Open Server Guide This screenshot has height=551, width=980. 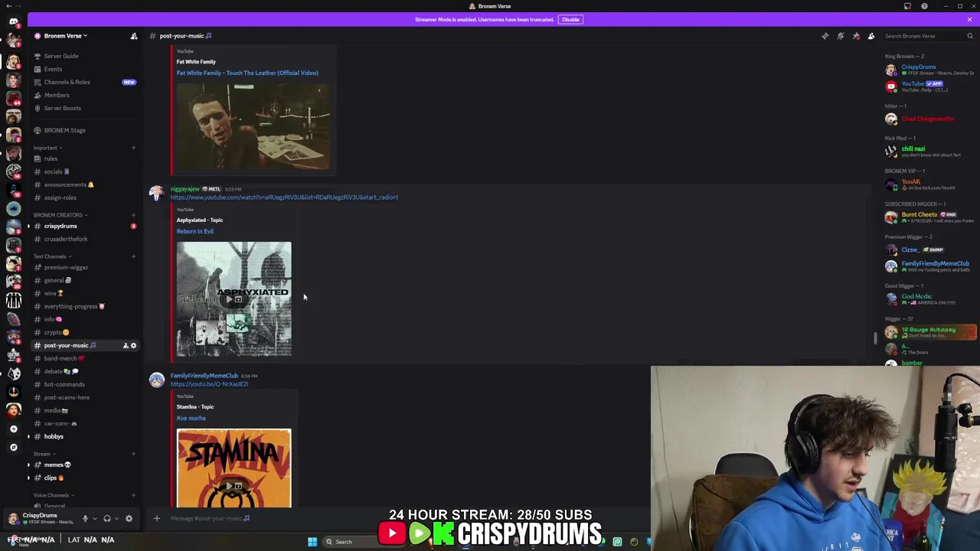tap(61, 56)
